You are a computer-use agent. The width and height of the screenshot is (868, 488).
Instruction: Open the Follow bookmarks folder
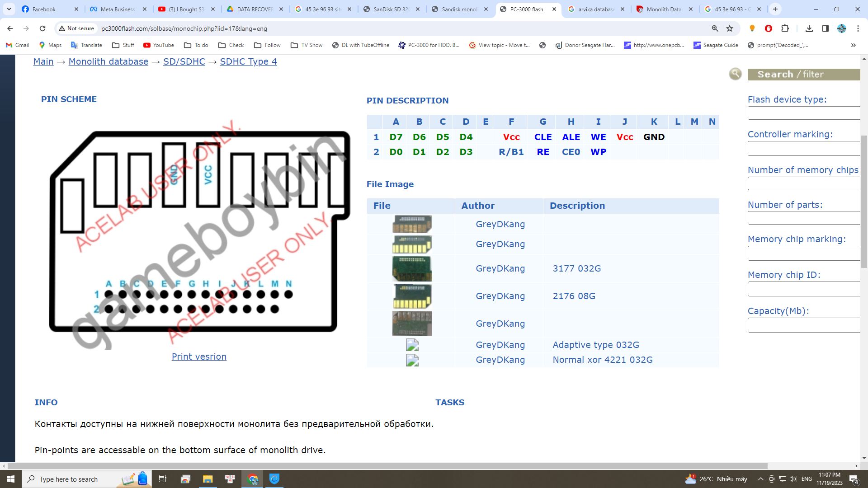point(267,45)
